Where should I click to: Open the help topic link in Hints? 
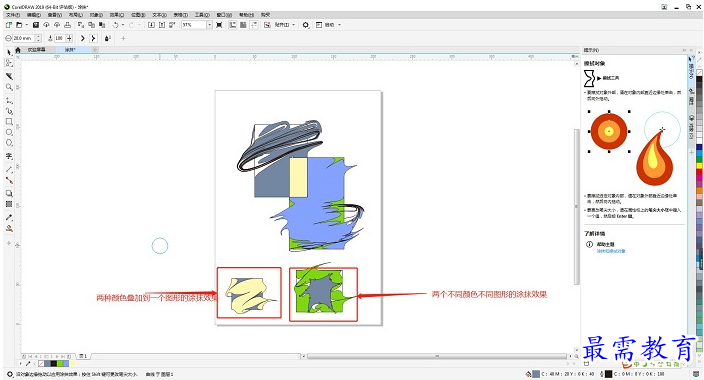click(x=611, y=251)
